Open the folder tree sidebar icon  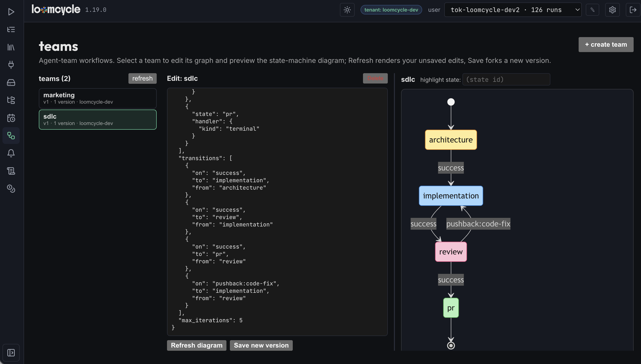coord(11,100)
